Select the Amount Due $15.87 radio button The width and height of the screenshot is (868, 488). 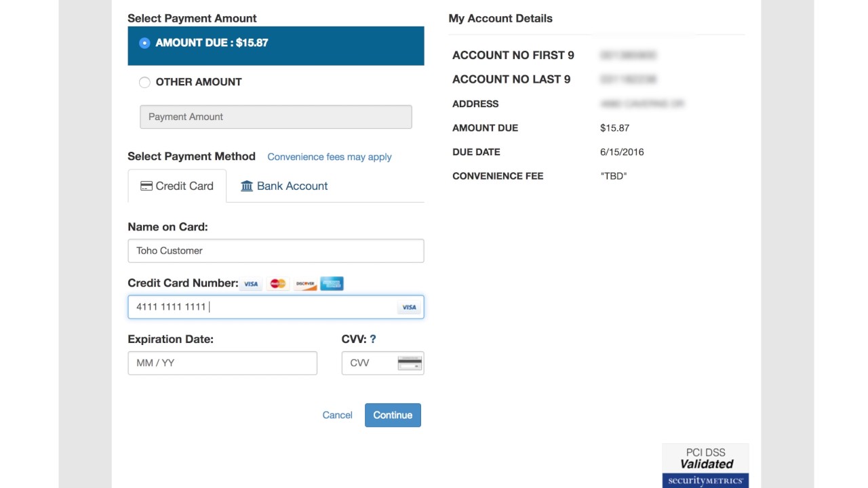coord(144,43)
